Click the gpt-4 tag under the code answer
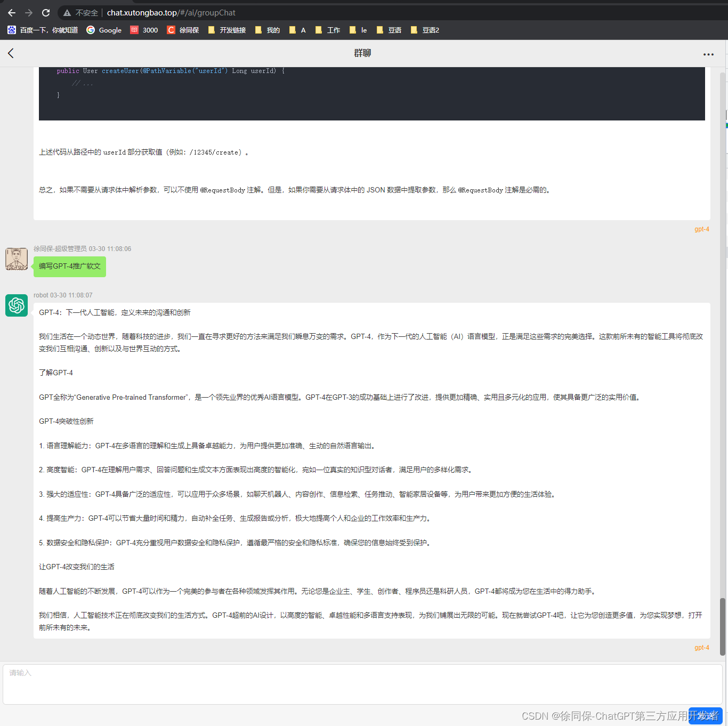Screen dimensions: 728x726 (701, 229)
